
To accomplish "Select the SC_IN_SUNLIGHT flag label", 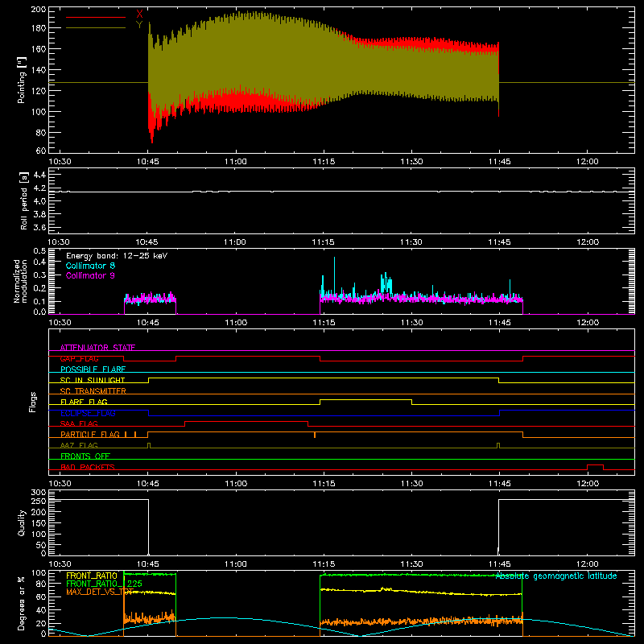I will point(93,380).
